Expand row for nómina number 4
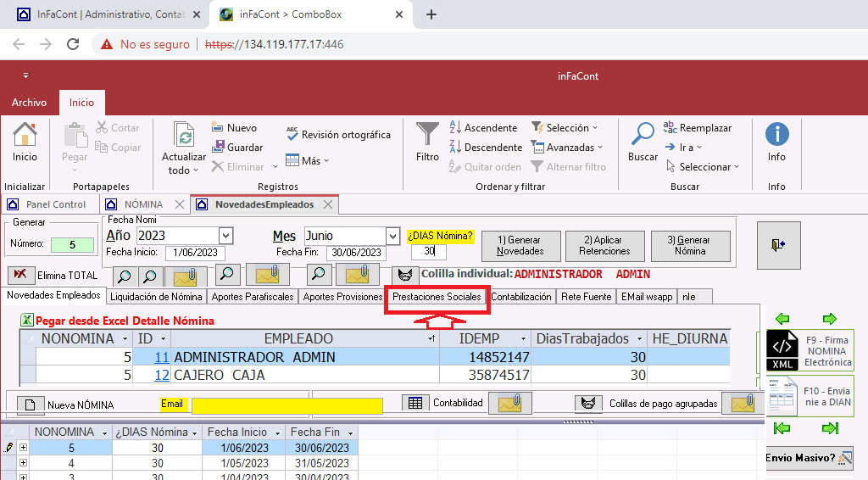Screen dimensions: 868x480 [x=23, y=463]
